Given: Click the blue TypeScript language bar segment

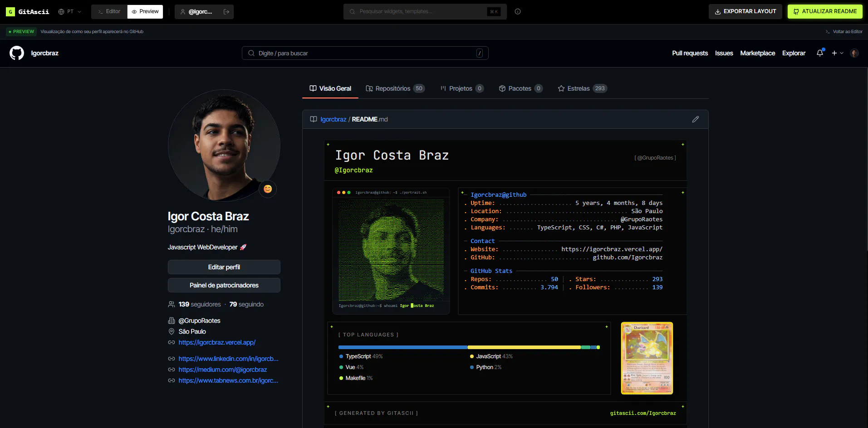Looking at the screenshot, I should [x=403, y=347].
